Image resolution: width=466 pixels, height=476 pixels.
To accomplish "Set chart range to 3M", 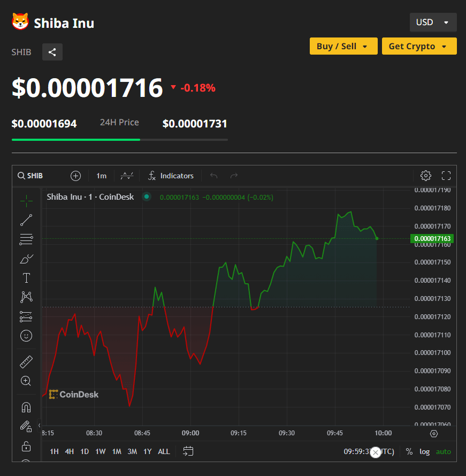I will click(x=132, y=451).
